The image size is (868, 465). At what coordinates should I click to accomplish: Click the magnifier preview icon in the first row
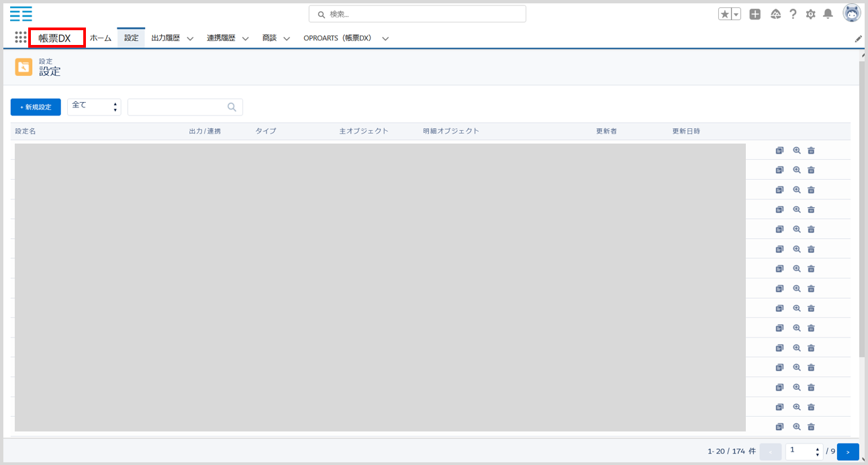pyautogui.click(x=797, y=151)
